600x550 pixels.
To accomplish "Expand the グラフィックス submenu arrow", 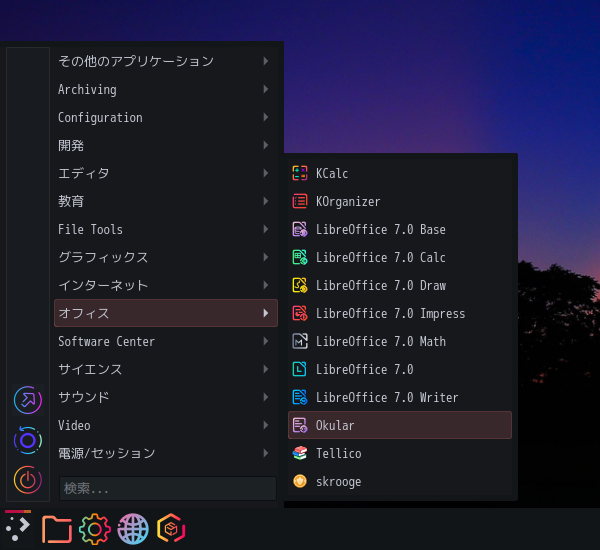I will [x=266, y=257].
